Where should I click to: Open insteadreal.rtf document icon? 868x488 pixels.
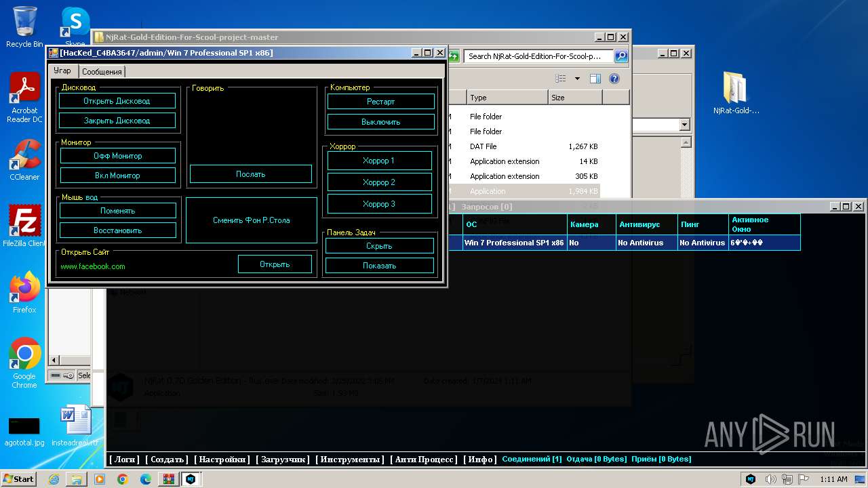point(75,426)
